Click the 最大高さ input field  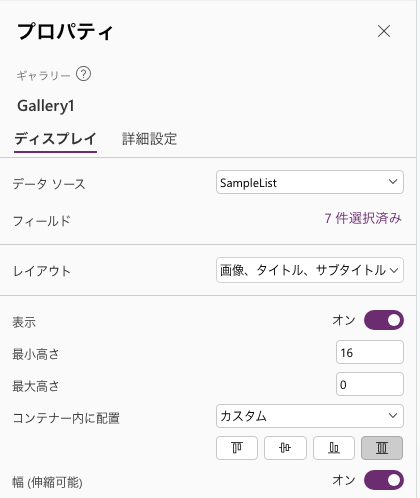[370, 384]
